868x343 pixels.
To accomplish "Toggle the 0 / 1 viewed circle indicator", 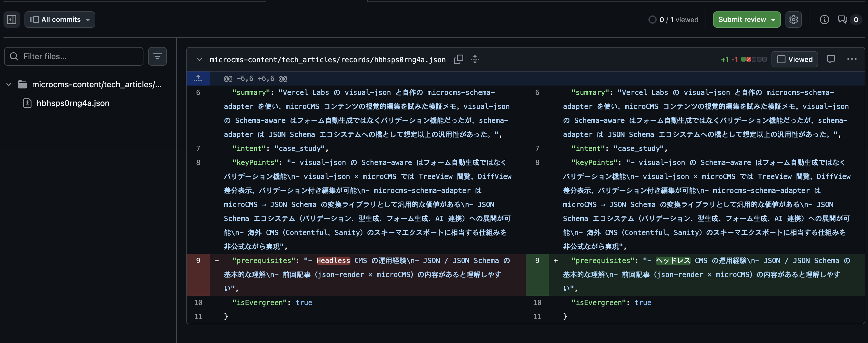I will click(x=652, y=20).
